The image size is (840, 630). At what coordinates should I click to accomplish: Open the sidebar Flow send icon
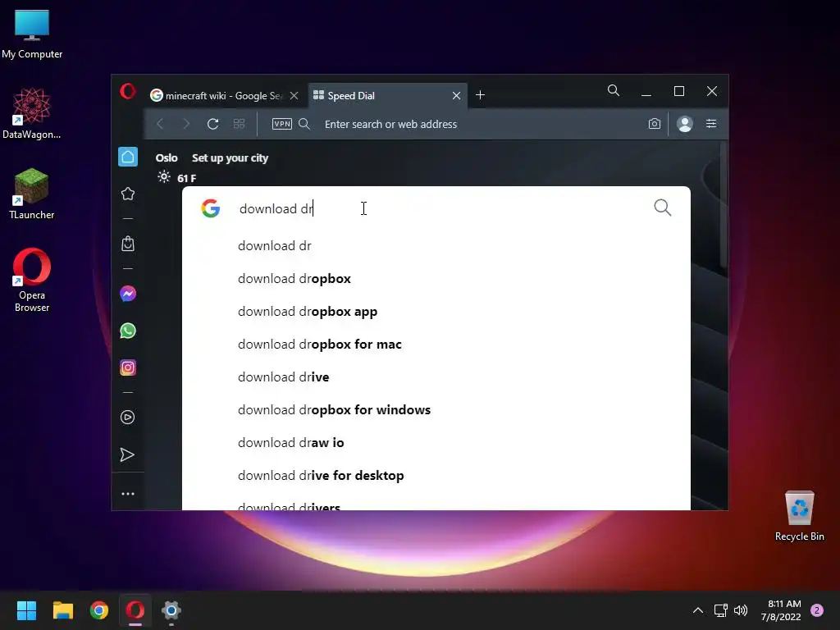(x=127, y=454)
